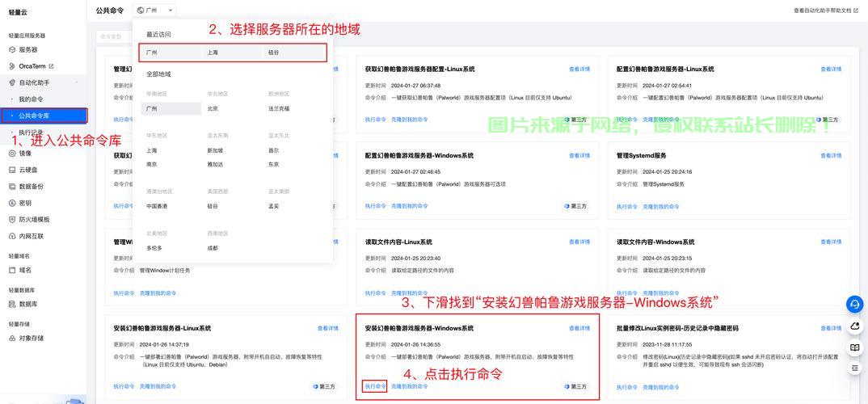Click 执行命令 on 安装幻兽帕鲁游戏服务器-Windows系统 card
This screenshot has width=868, height=404.
tap(375, 386)
